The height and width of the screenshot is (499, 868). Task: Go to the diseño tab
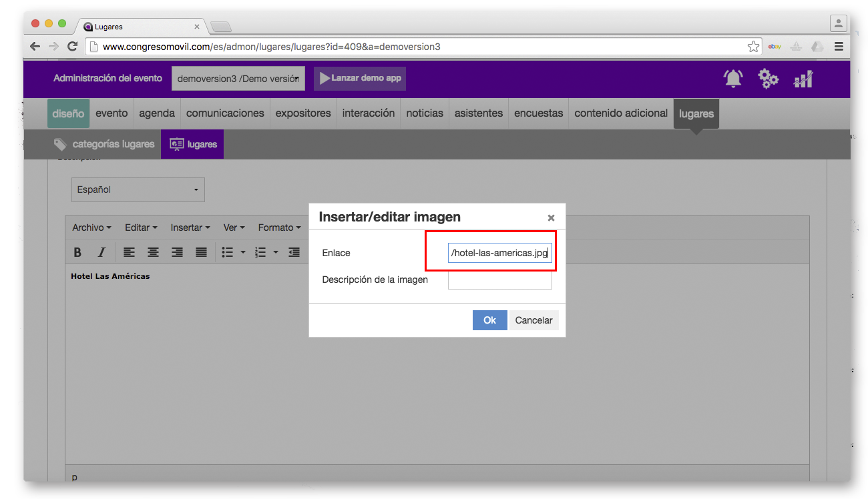point(68,113)
